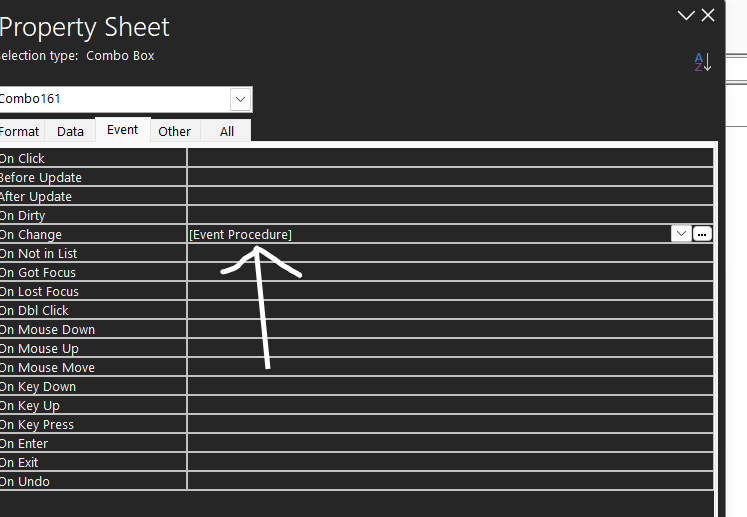747x517 pixels.
Task: Select the On Dbl Click field
Action: tap(450, 310)
